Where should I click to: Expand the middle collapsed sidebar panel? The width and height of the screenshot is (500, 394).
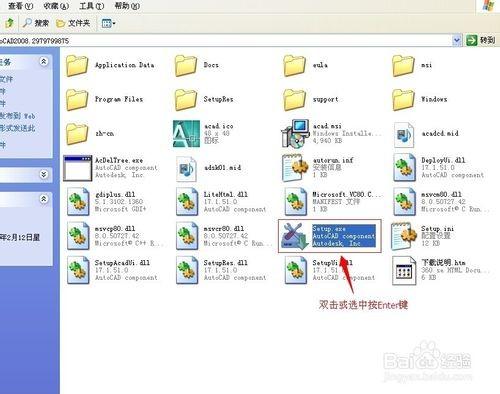(x=44, y=174)
